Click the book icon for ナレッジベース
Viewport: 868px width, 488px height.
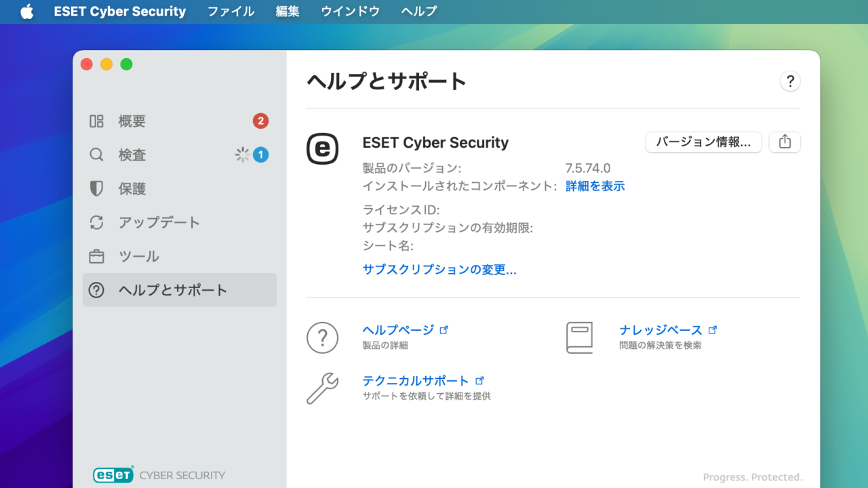[580, 338]
